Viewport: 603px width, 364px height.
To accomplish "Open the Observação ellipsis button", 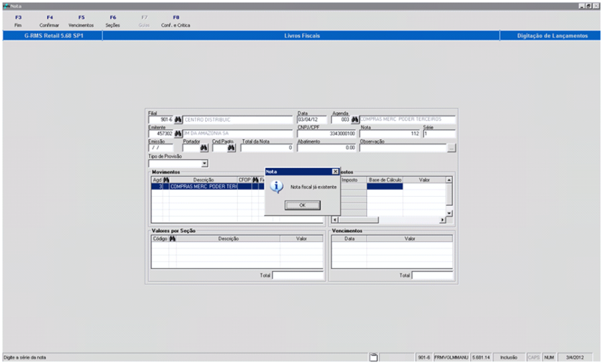I will pos(452,148).
